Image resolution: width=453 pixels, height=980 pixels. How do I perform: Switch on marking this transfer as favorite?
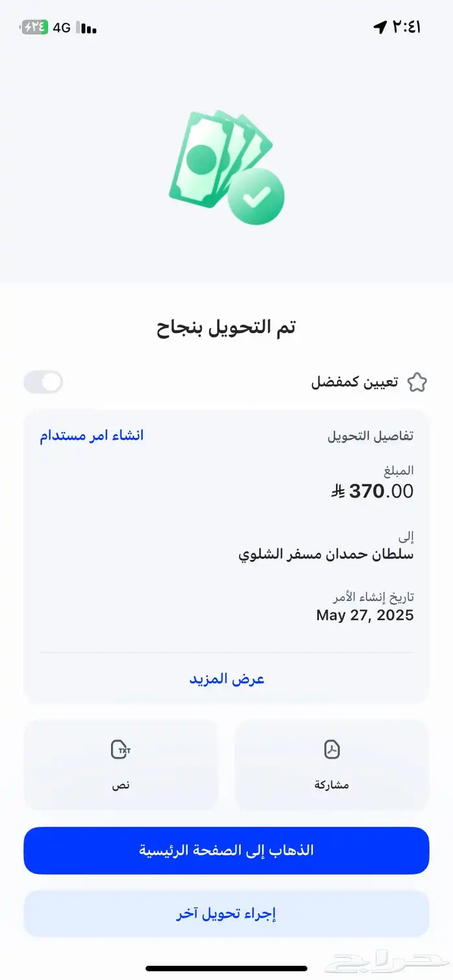41,382
